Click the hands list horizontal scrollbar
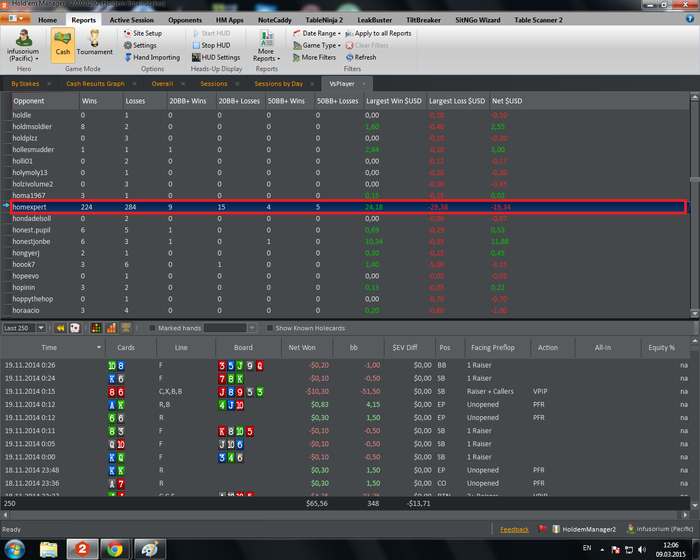Image resolution: width=700 pixels, height=560 pixels. click(x=346, y=515)
